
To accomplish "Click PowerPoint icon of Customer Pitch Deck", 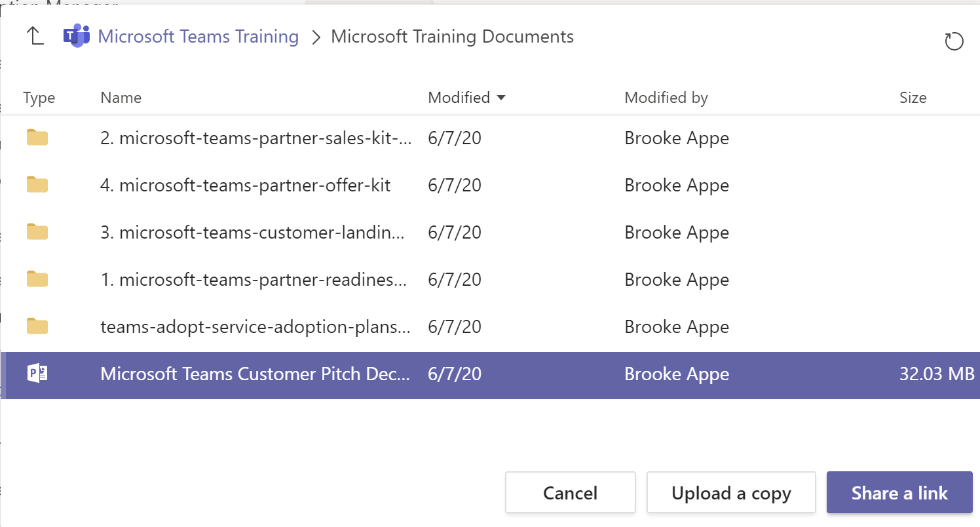I will tap(37, 374).
